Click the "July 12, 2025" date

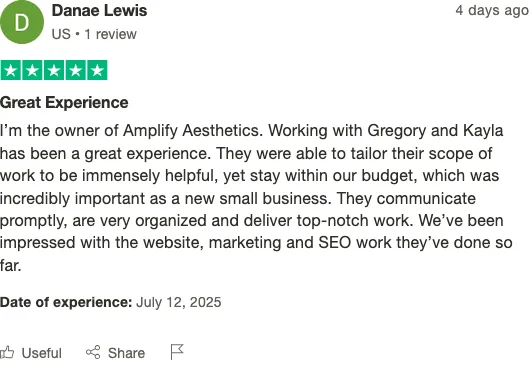(178, 302)
